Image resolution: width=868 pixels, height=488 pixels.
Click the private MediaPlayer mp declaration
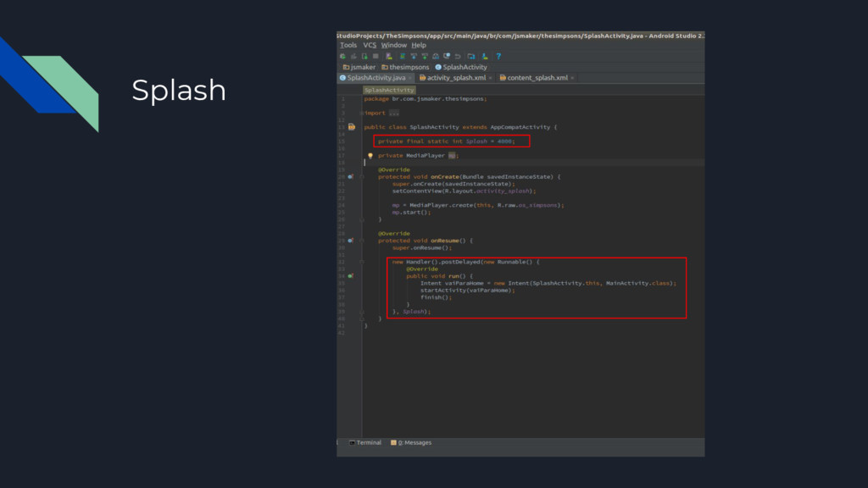click(x=418, y=156)
